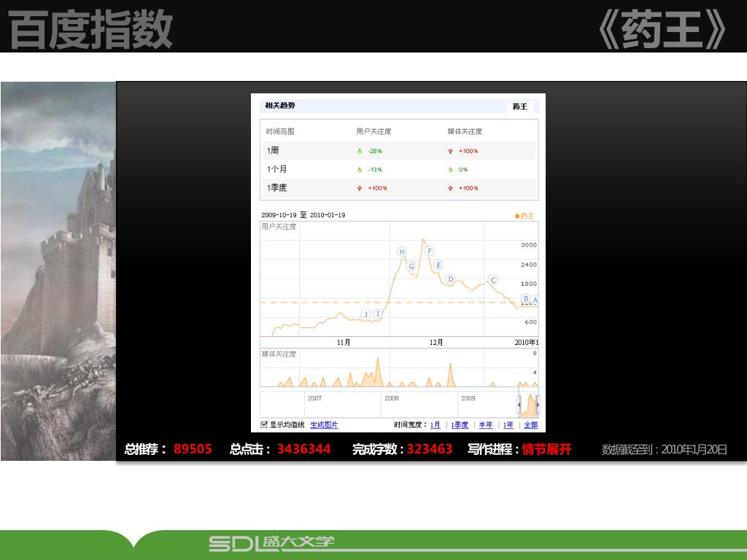Image resolution: width=747 pixels, height=560 pixels.
Task: Click the 0% media attention value
Action: pyautogui.click(x=463, y=169)
